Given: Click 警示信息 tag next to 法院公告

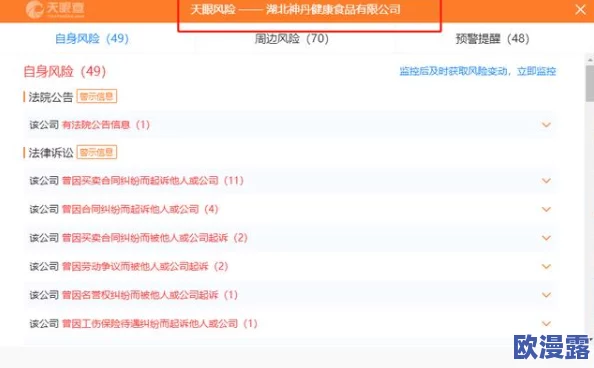Looking at the screenshot, I should pos(97,96).
